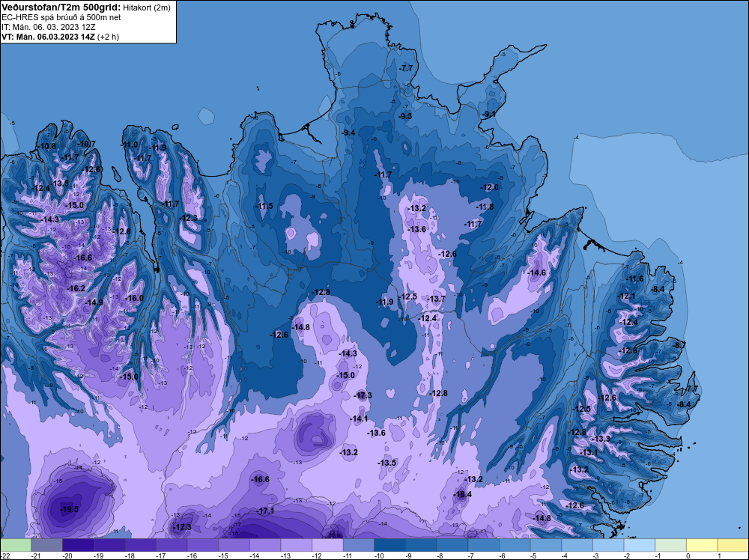Click the -8.7 temperature value on map
This screenshot has height=560, width=749.
pos(679,344)
